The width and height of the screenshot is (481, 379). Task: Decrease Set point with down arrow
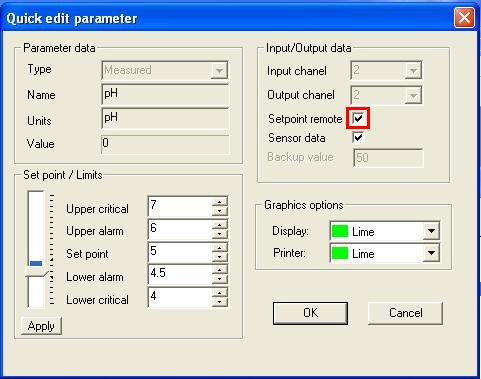(x=220, y=257)
